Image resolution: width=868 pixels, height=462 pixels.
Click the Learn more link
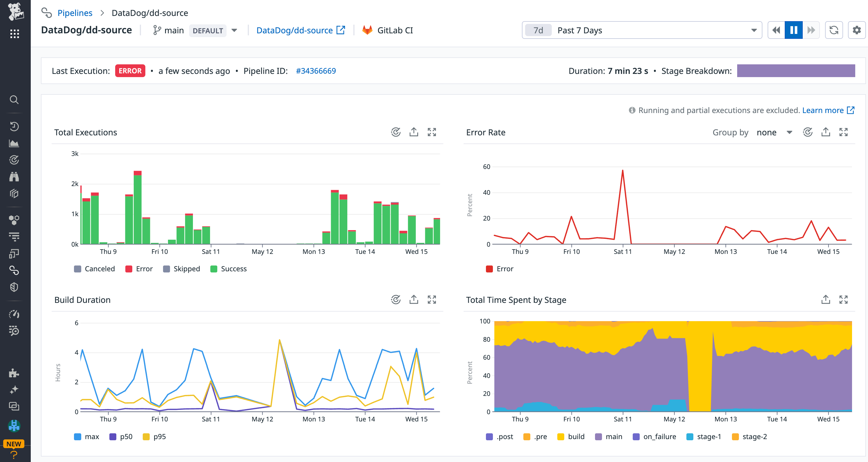pos(824,110)
